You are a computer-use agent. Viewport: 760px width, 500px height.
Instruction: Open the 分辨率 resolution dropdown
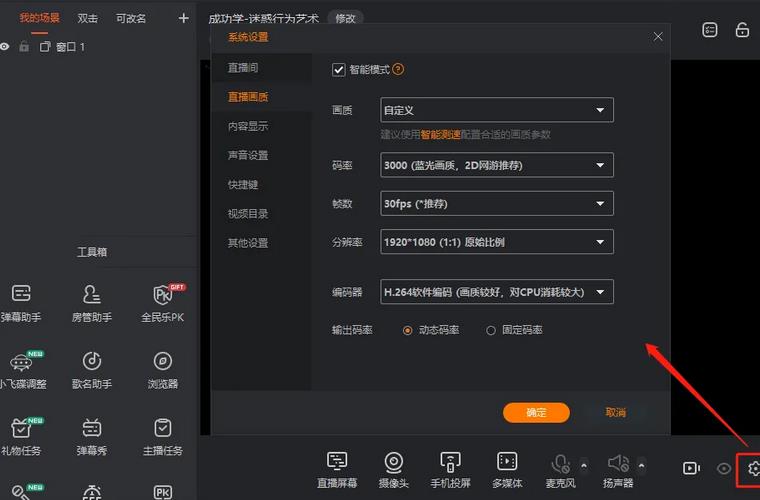(497, 241)
